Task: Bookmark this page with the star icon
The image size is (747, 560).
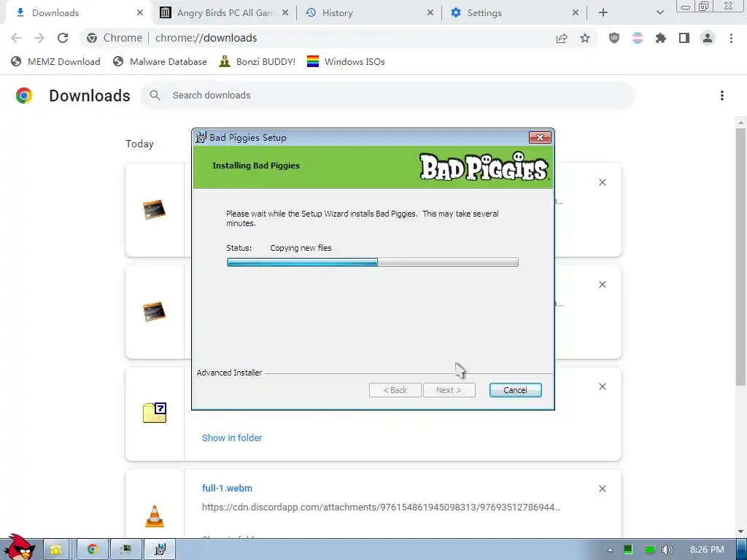Action: [x=585, y=38]
